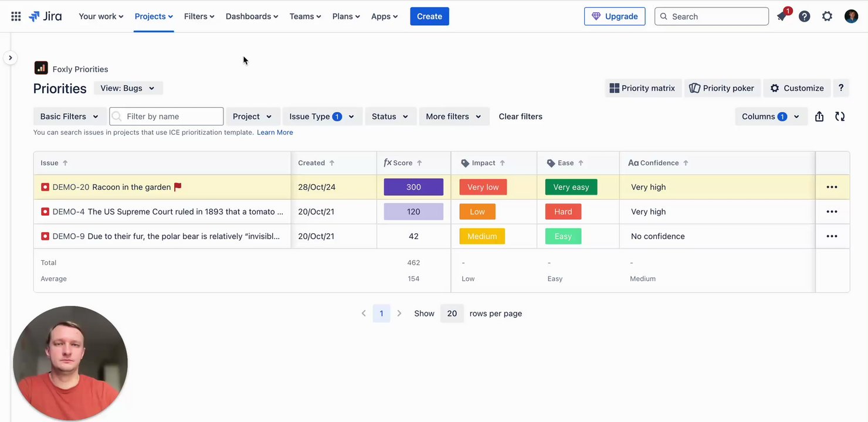
Task: Open More filters dropdown
Action: point(454,117)
